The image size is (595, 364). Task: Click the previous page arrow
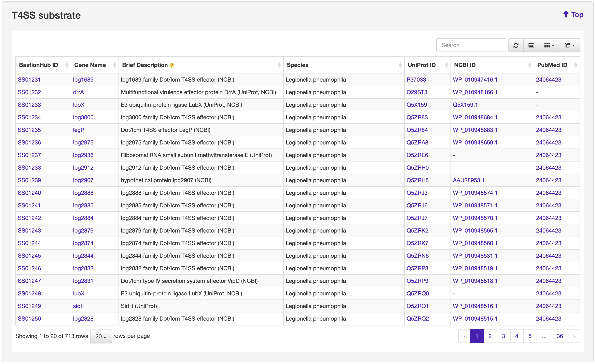click(x=464, y=336)
